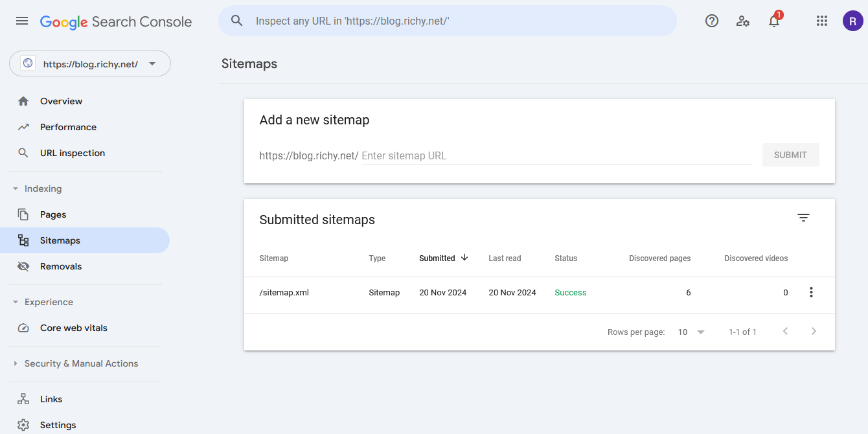
Task: Toggle sort arrow on Submitted column
Action: [x=464, y=258]
